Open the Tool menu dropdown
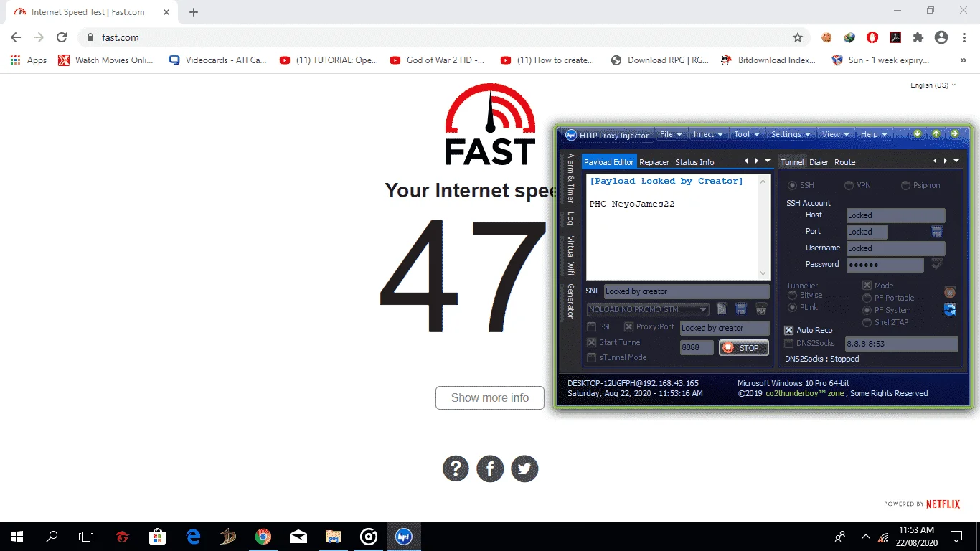Screen dimensions: 980x551 click(x=747, y=134)
